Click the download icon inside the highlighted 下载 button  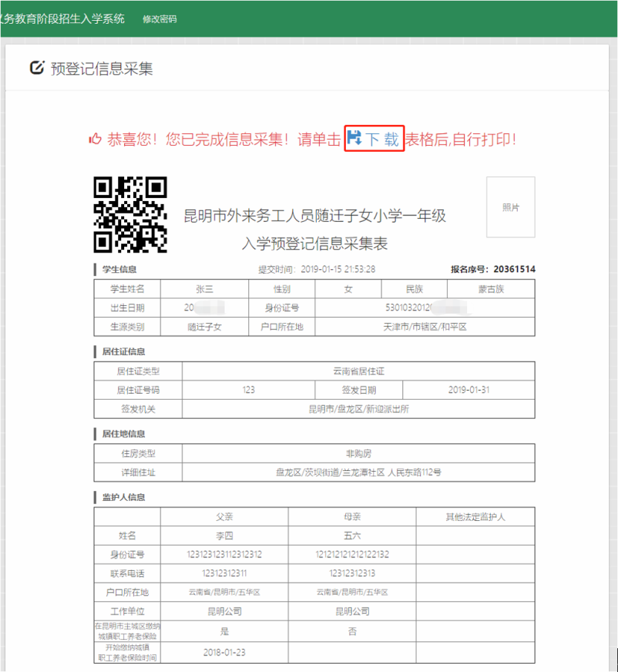[x=355, y=138]
